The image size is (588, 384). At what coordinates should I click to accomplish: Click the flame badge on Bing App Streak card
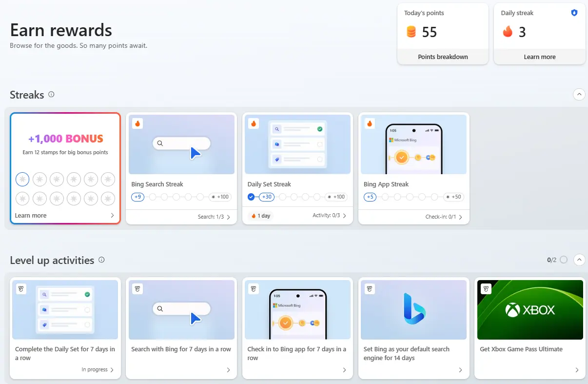point(370,123)
